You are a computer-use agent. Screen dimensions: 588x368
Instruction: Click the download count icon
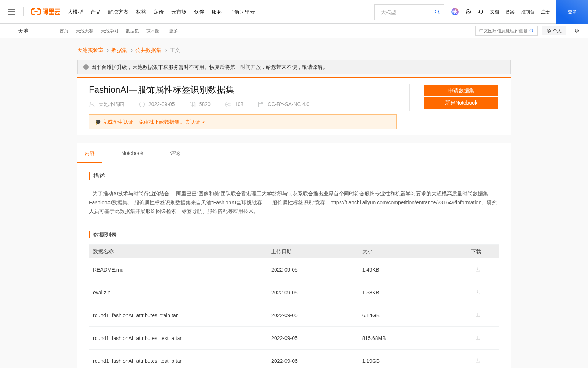click(192, 105)
